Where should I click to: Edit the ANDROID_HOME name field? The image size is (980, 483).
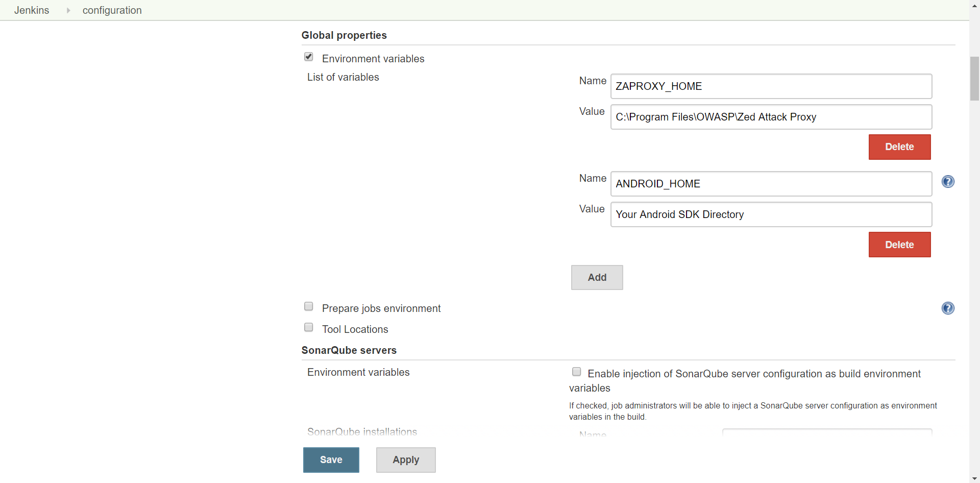pyautogui.click(x=771, y=184)
